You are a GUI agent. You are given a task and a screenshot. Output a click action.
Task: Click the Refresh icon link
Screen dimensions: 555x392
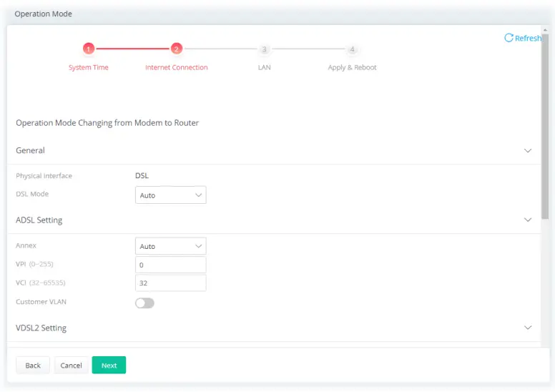(x=522, y=38)
